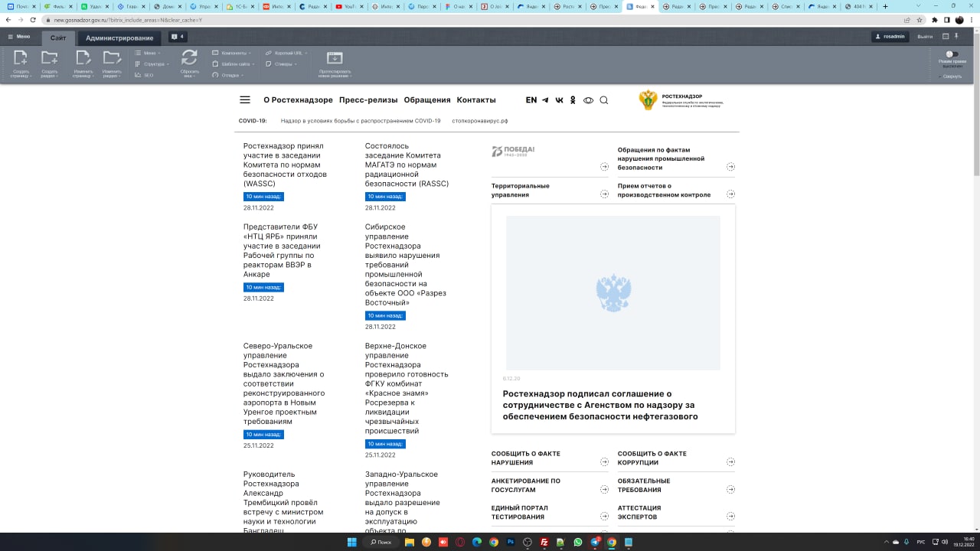The width and height of the screenshot is (980, 551).
Task: Open the стопкоронавирус.рф link
Action: 479,121
